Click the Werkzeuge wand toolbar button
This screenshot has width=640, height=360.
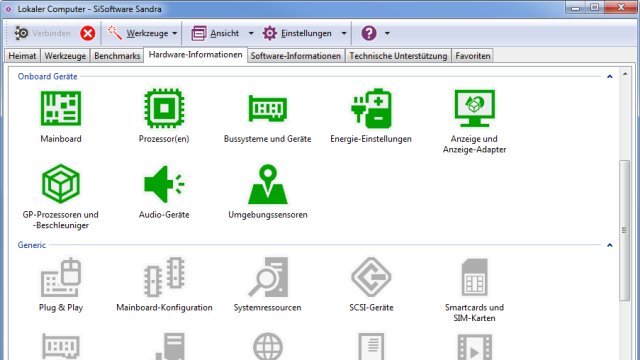pos(137,33)
